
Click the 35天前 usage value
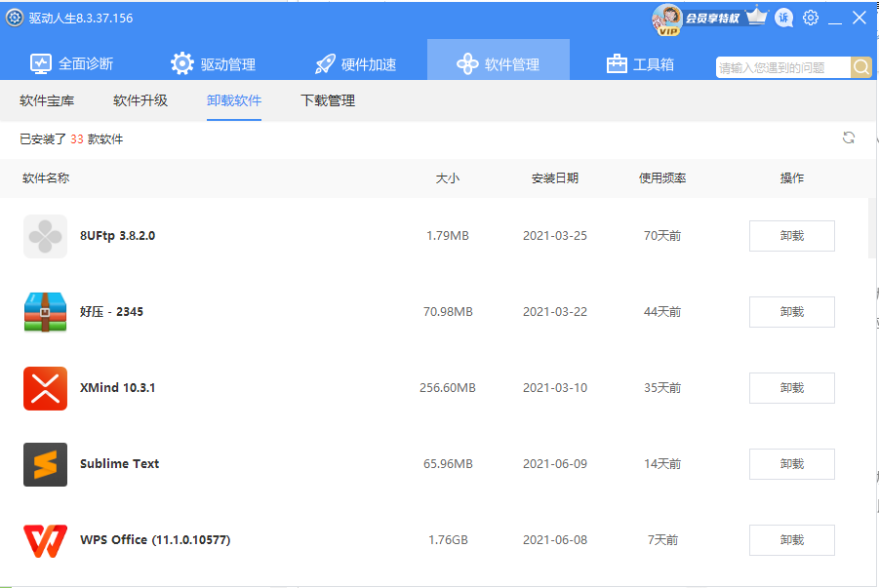tap(662, 388)
